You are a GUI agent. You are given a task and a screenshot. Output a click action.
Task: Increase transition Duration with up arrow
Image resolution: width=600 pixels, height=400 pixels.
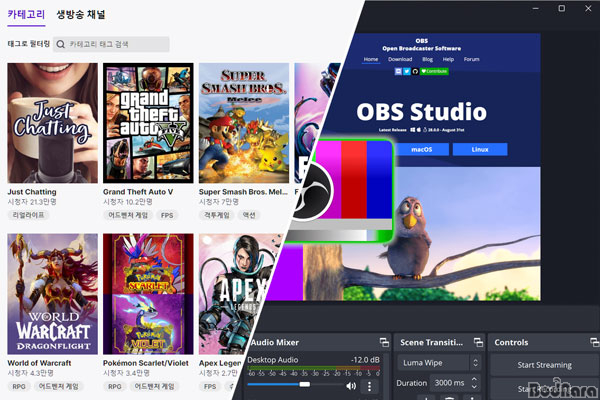[474, 379]
